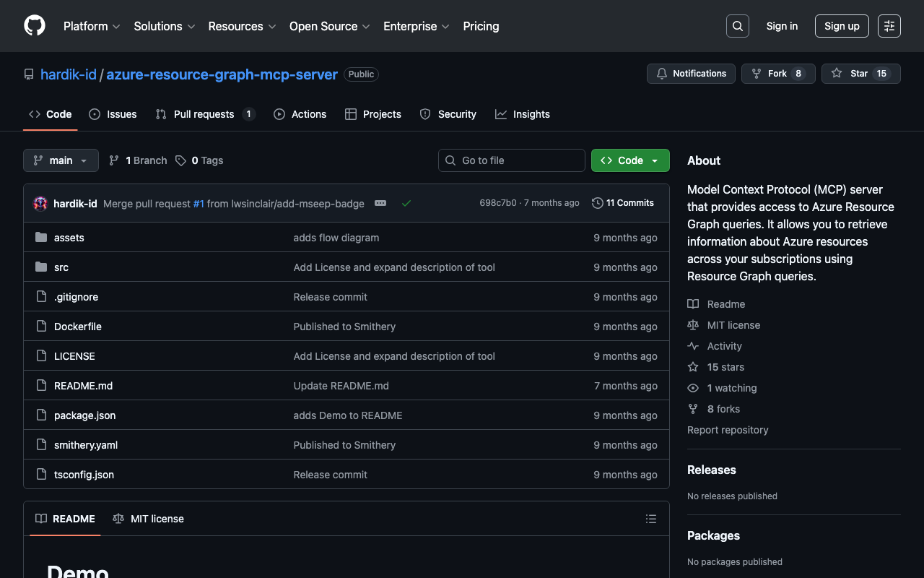Click hardik-id avatar in commit row
The height and width of the screenshot is (578, 924).
[40, 204]
